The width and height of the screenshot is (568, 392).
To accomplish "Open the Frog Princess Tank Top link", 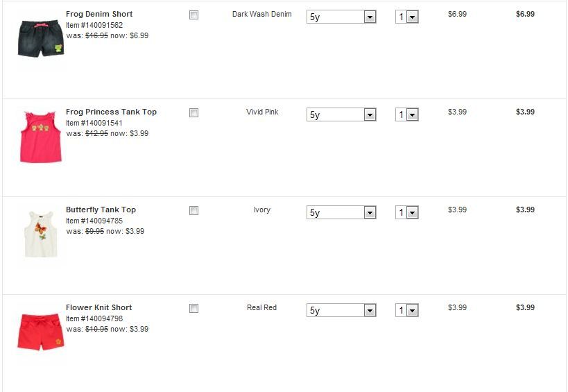I will click(111, 112).
